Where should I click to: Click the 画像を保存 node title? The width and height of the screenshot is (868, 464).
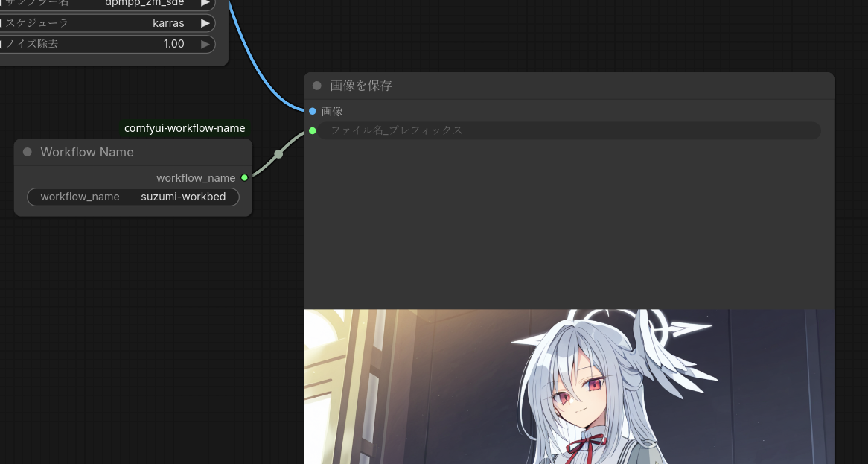(361, 86)
